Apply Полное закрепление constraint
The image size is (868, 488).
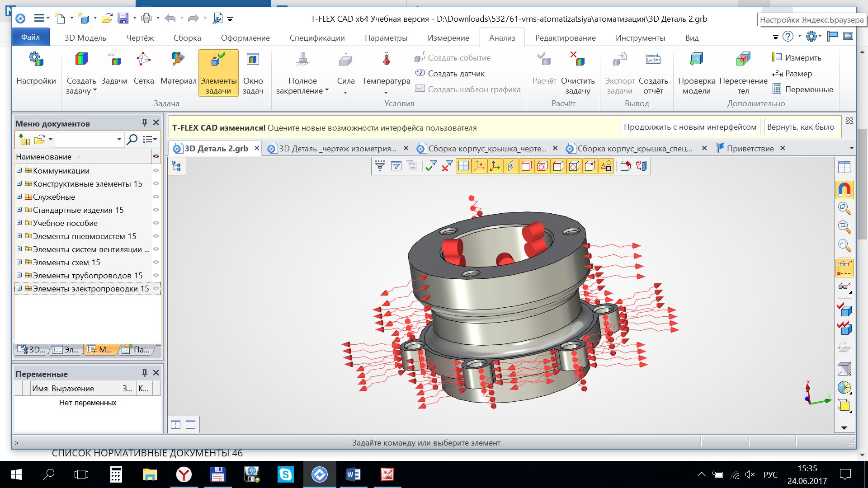[302, 72]
